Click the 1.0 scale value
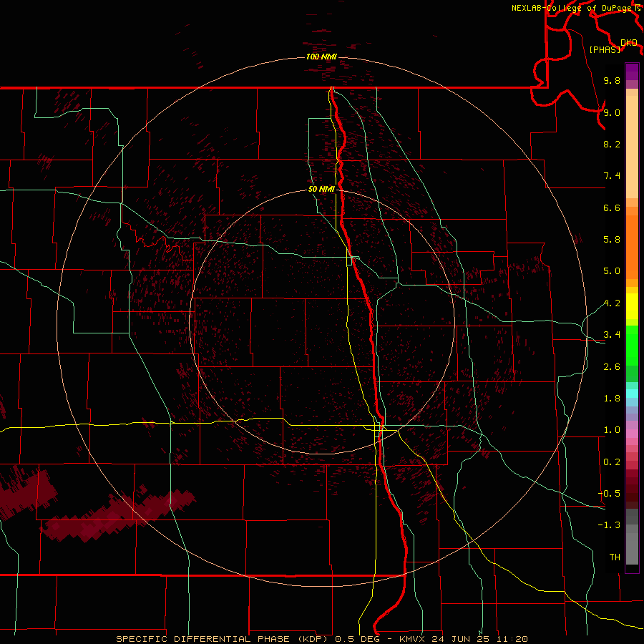This screenshot has height=644, width=644. (612, 430)
